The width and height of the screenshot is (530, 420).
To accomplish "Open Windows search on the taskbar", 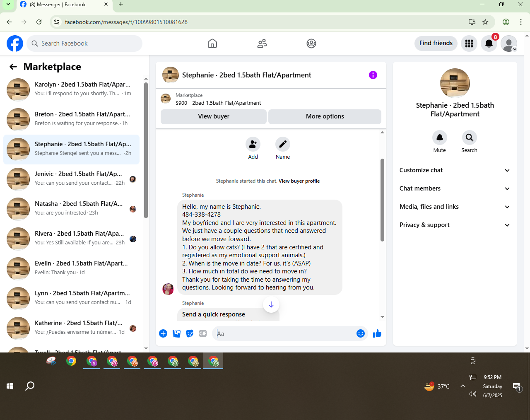I will pyautogui.click(x=30, y=386).
